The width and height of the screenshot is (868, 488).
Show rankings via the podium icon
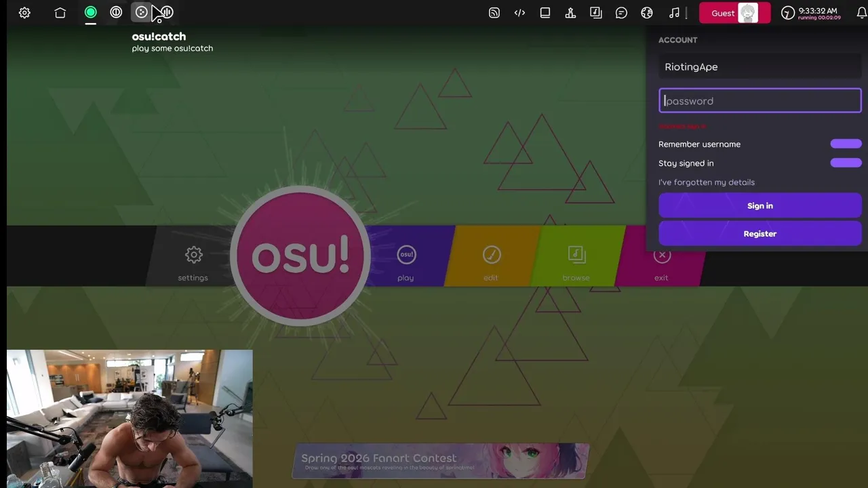[x=570, y=13]
